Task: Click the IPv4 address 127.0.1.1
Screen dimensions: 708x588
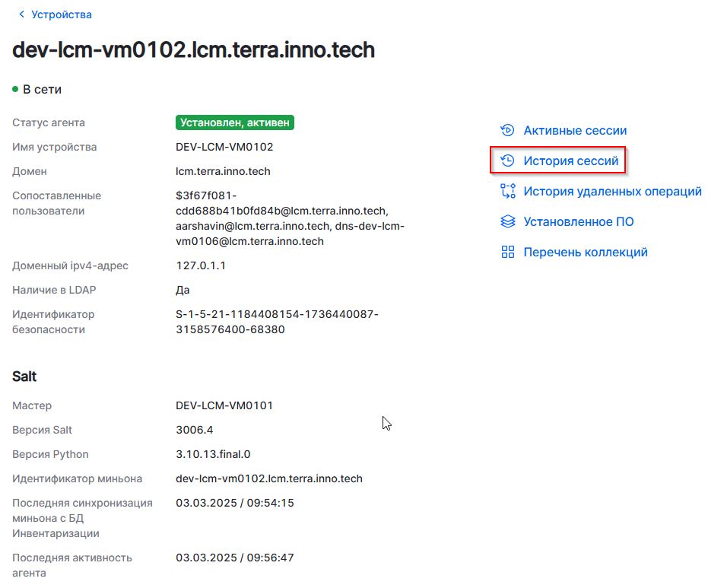Action: click(x=201, y=265)
